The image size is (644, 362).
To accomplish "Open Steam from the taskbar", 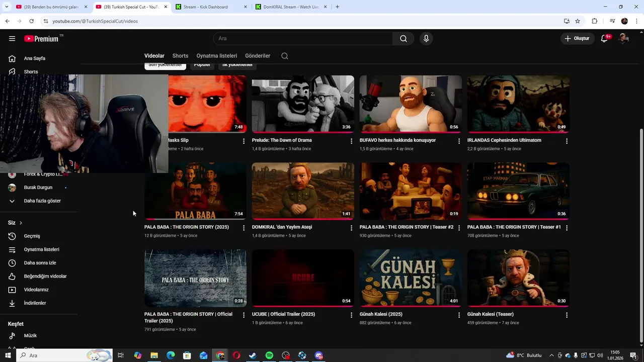I will 253,355.
